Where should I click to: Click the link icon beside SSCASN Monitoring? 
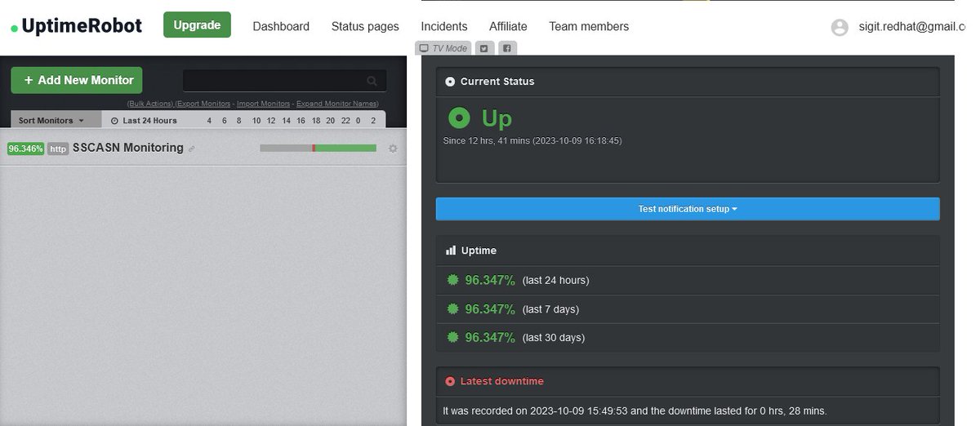point(192,149)
